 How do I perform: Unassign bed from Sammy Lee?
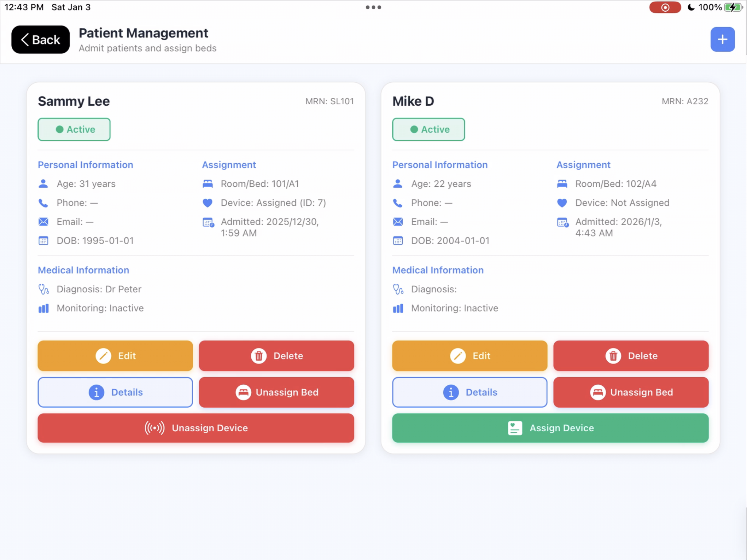pyautogui.click(x=276, y=392)
